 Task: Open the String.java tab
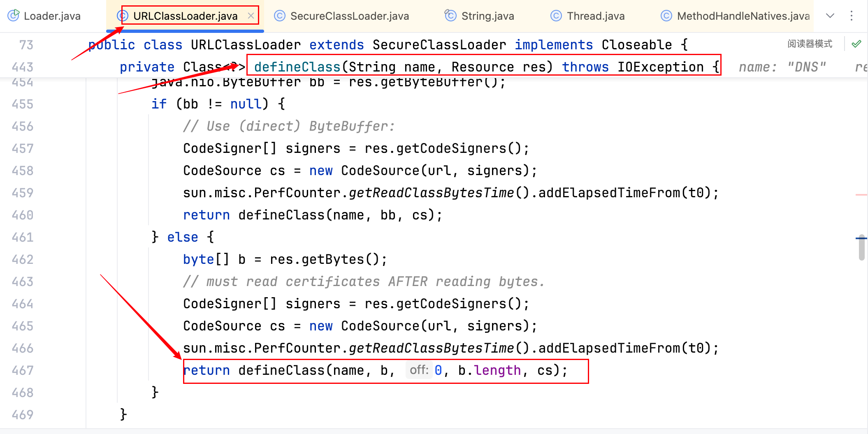pos(487,16)
